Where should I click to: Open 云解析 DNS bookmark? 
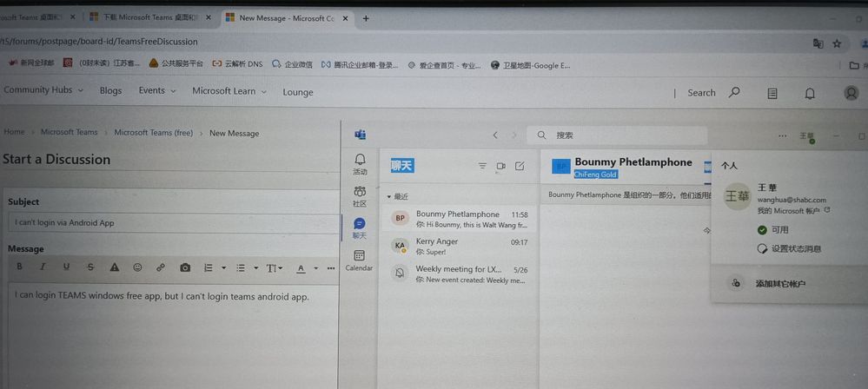tap(237, 64)
